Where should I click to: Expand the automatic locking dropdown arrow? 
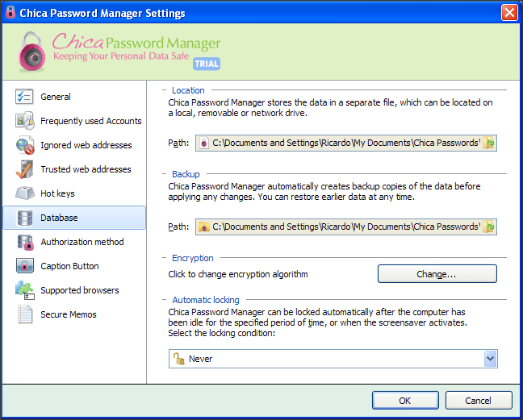[x=490, y=359]
